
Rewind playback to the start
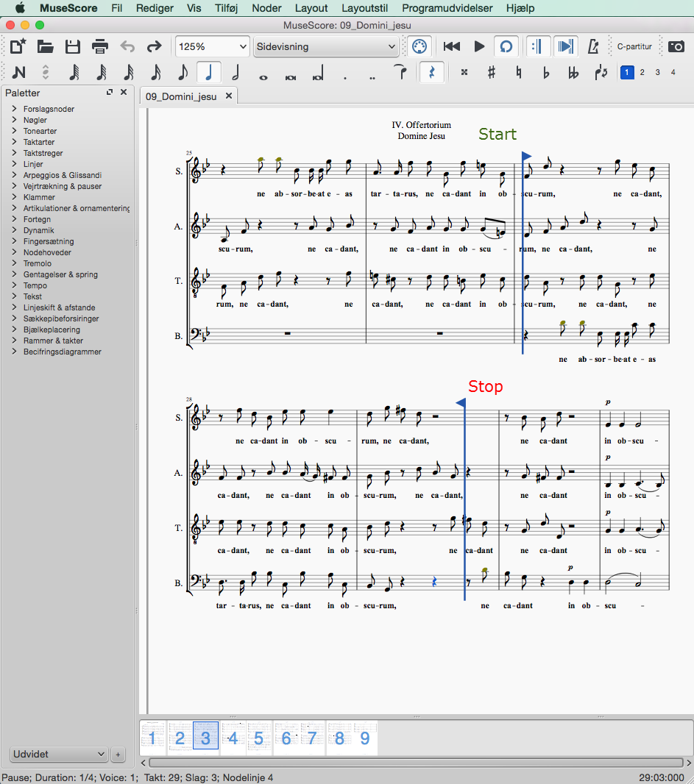[x=452, y=46]
